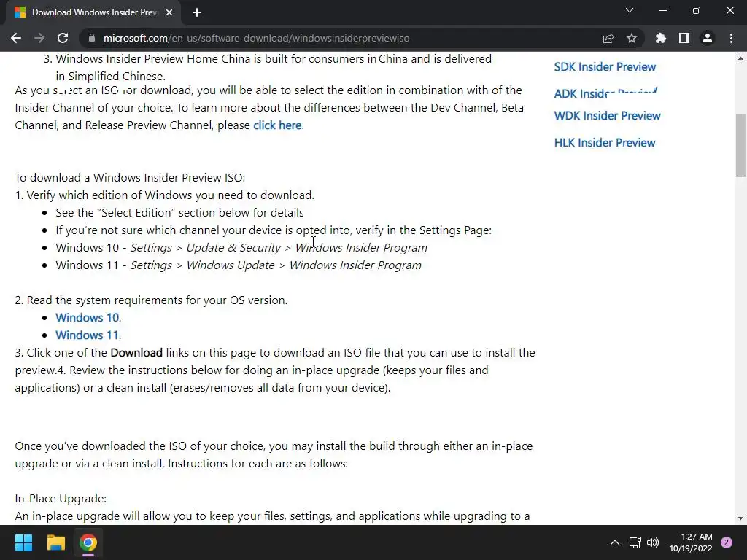Open the HLK Insider Preview link
The width and height of the screenshot is (747, 560).
tap(605, 143)
